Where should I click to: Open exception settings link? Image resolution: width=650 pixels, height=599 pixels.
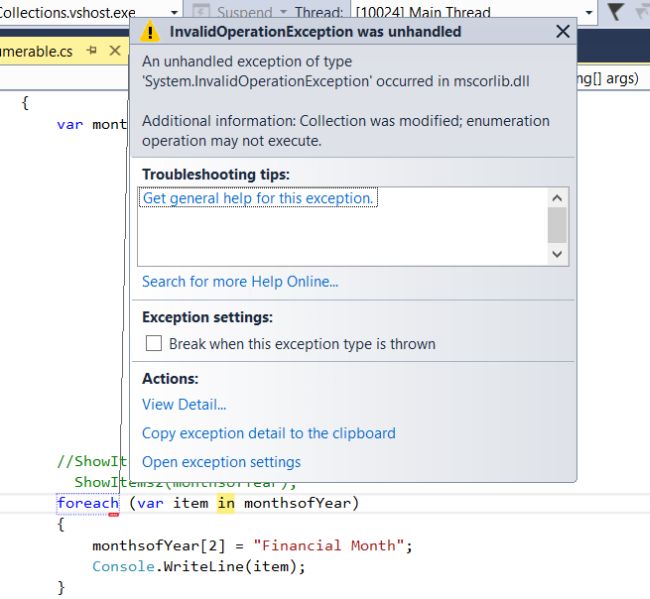(221, 462)
